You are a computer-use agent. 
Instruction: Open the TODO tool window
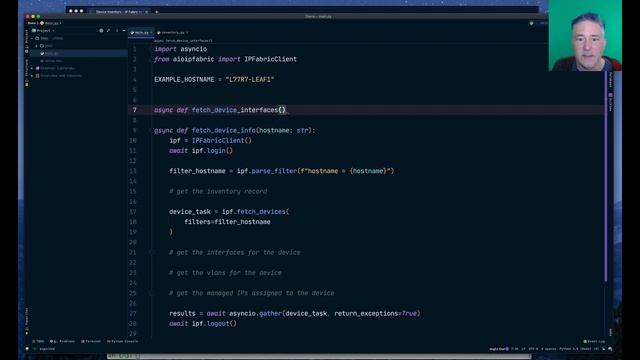(38, 341)
